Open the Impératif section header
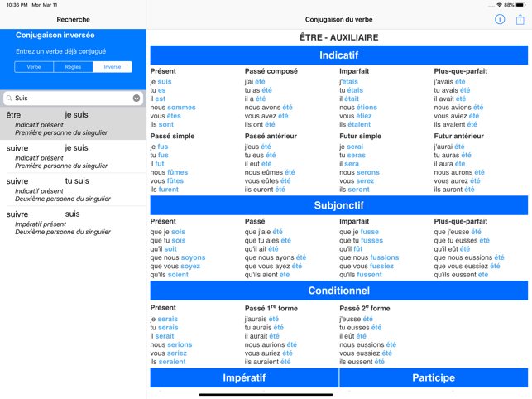This screenshot has width=532, height=399. [x=244, y=377]
